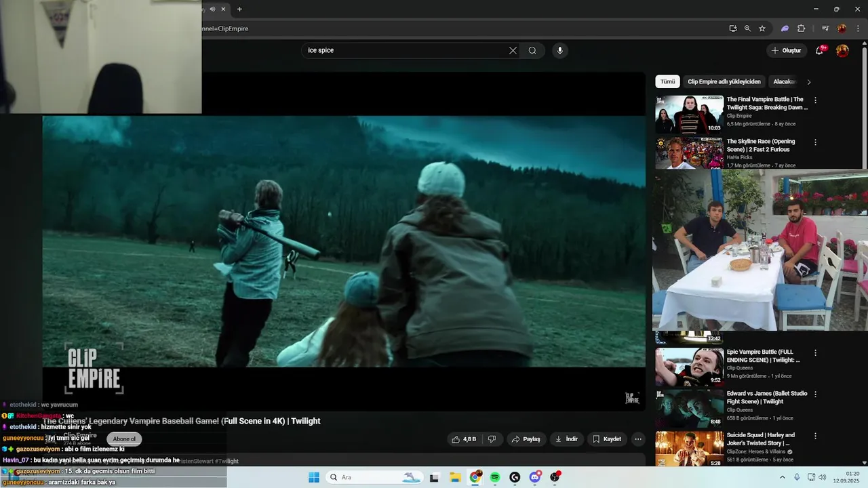Open Chrome media controls icon
Viewport: 868px width, 488px height.
[x=825, y=28]
